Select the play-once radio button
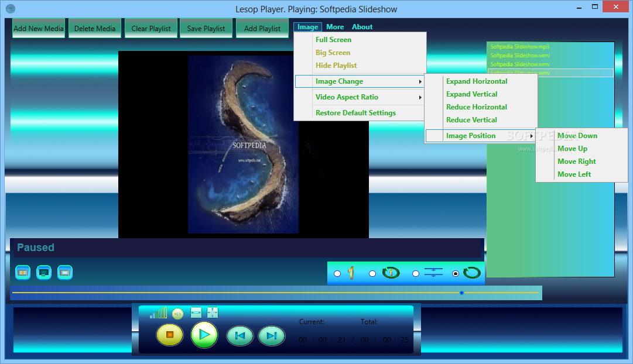This screenshot has height=364, width=633. pos(337,274)
